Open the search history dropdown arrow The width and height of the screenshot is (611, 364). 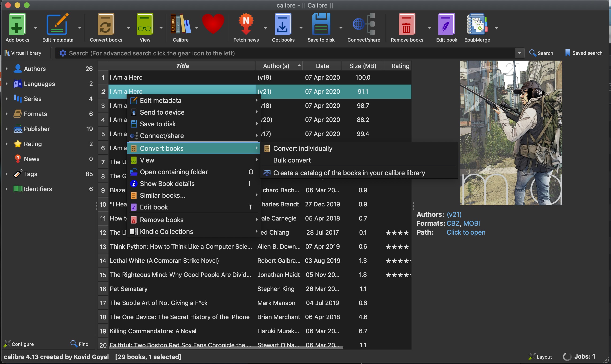[x=519, y=53]
